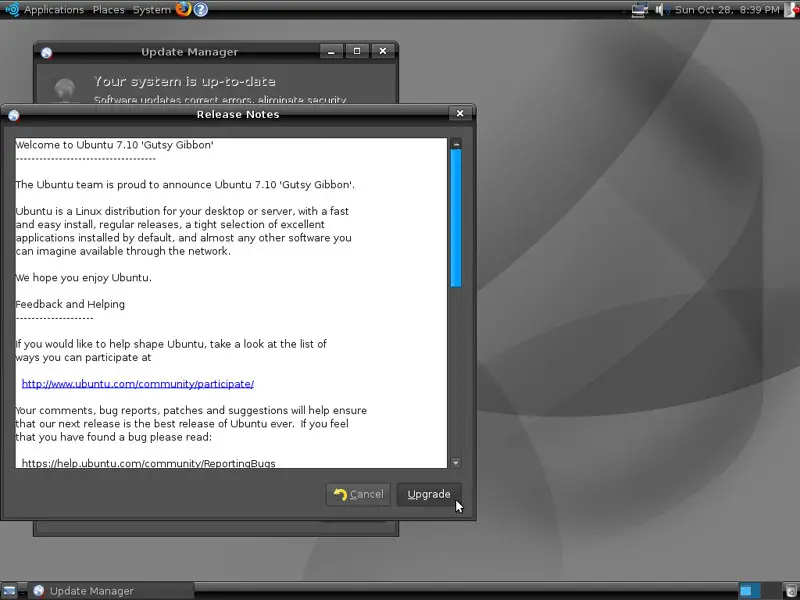
Task: Select the Update Manager taskbar entry
Action: [x=111, y=591]
